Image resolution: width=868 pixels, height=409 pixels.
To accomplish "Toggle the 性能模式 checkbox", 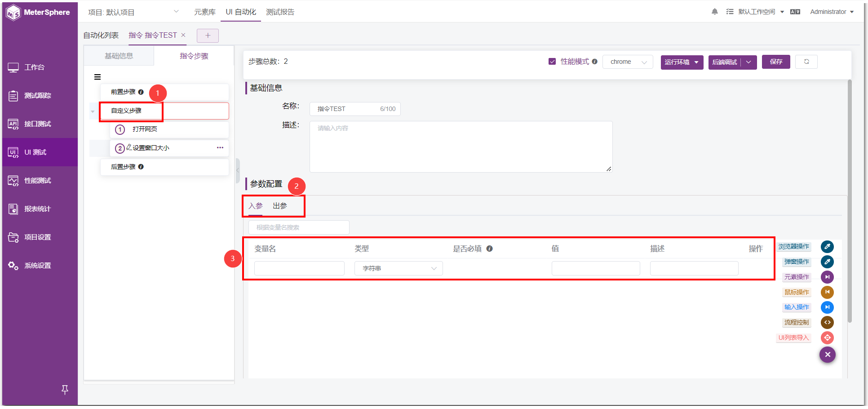I will click(x=552, y=62).
